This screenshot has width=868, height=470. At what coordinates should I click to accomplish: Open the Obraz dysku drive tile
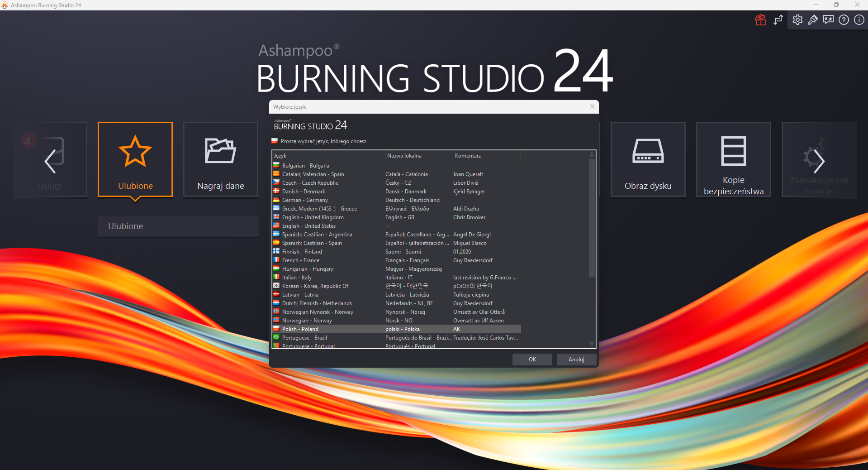tap(648, 159)
